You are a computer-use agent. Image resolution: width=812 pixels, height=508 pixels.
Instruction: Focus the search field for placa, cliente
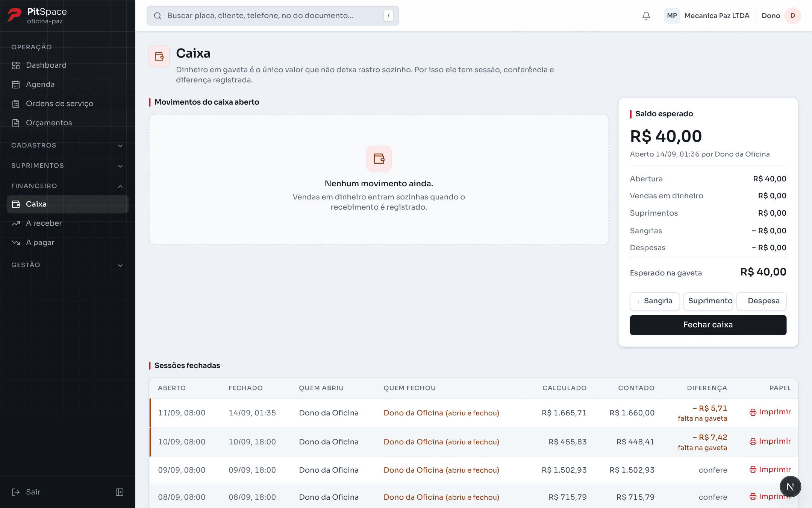(273, 16)
